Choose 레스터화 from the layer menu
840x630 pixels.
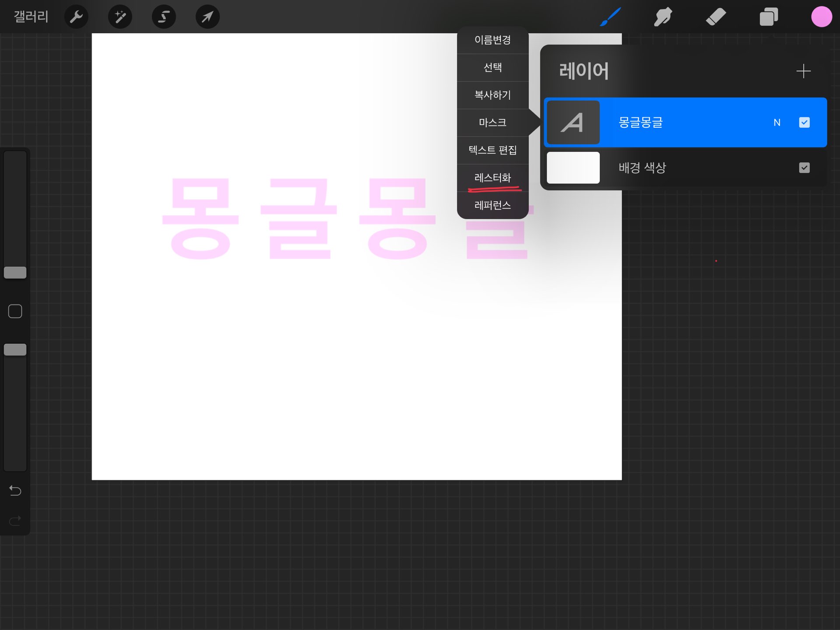[493, 178]
